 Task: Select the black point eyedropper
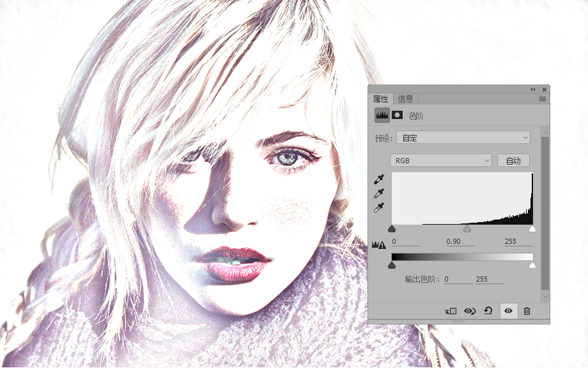[379, 179]
